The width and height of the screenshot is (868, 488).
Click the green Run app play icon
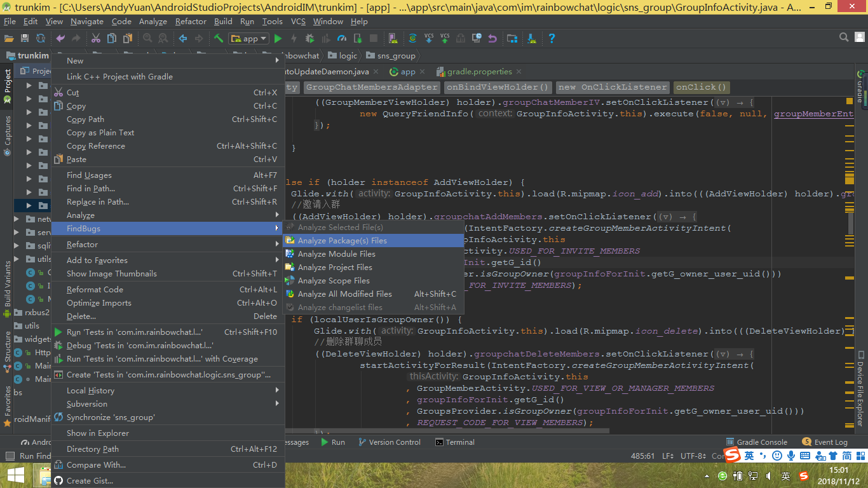278,38
